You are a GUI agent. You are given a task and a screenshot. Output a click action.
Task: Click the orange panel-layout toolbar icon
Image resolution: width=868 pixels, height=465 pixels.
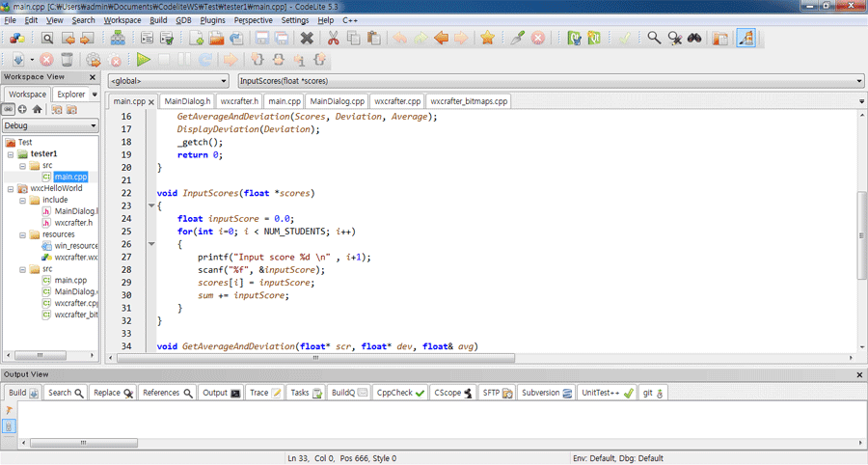pos(720,38)
